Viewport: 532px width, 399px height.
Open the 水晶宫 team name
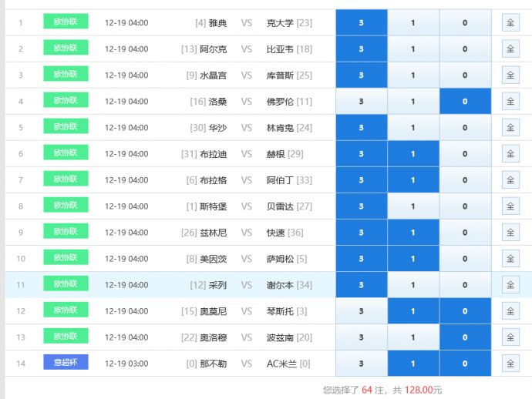click(x=213, y=75)
